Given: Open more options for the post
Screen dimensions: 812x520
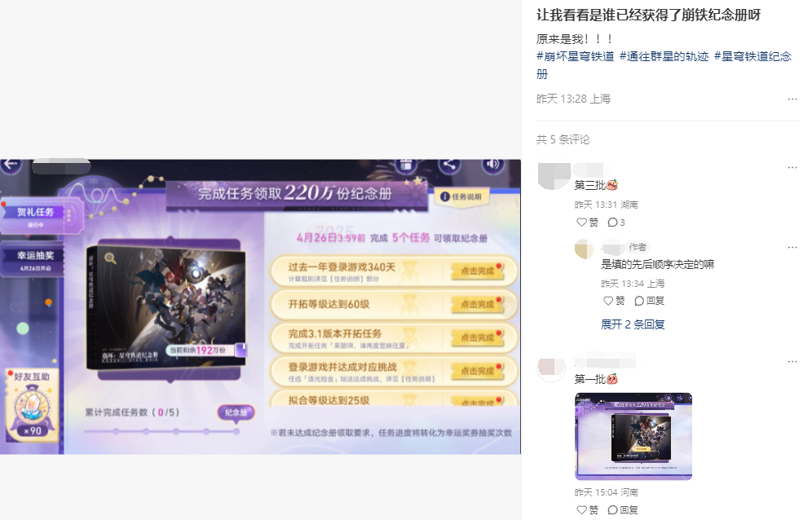Looking at the screenshot, I should point(792,99).
